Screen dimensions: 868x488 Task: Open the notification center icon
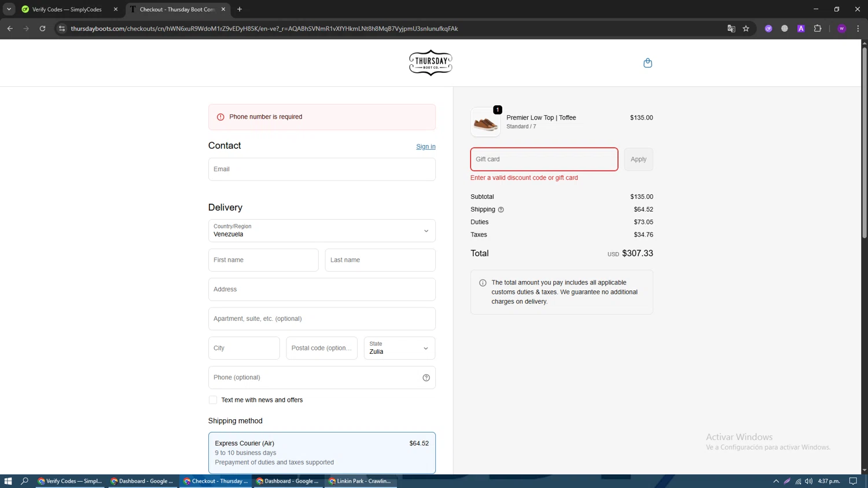pos(853,481)
